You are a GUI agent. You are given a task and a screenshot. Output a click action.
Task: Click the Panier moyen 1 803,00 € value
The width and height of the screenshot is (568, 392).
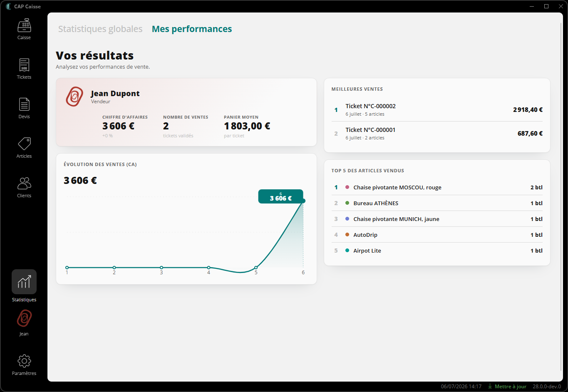[x=247, y=126]
